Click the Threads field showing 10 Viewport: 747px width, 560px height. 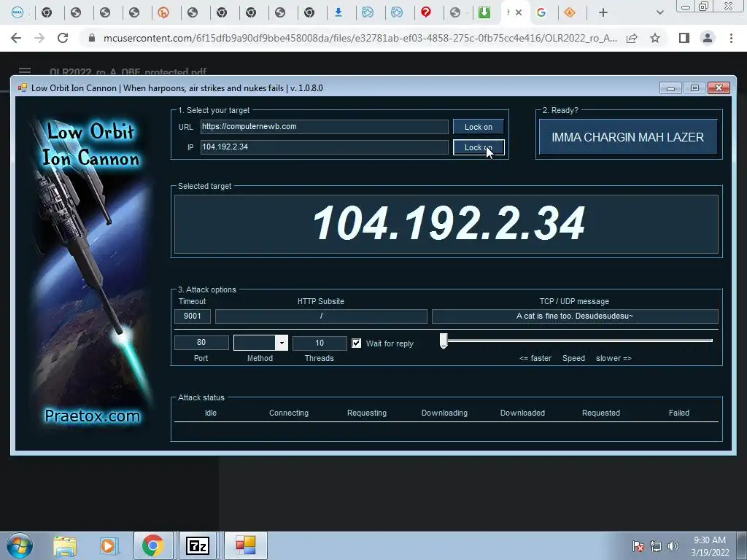pyautogui.click(x=320, y=343)
